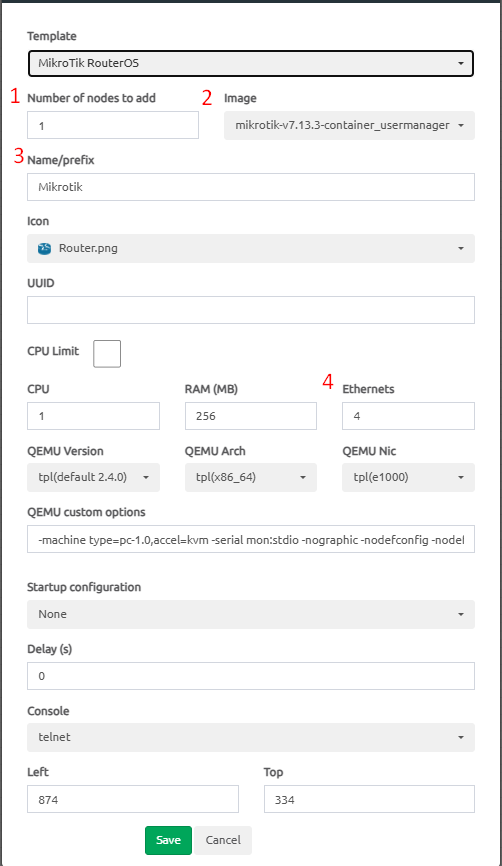The width and height of the screenshot is (502, 866).
Task: Click into the Name/prefix field
Action: (251, 187)
